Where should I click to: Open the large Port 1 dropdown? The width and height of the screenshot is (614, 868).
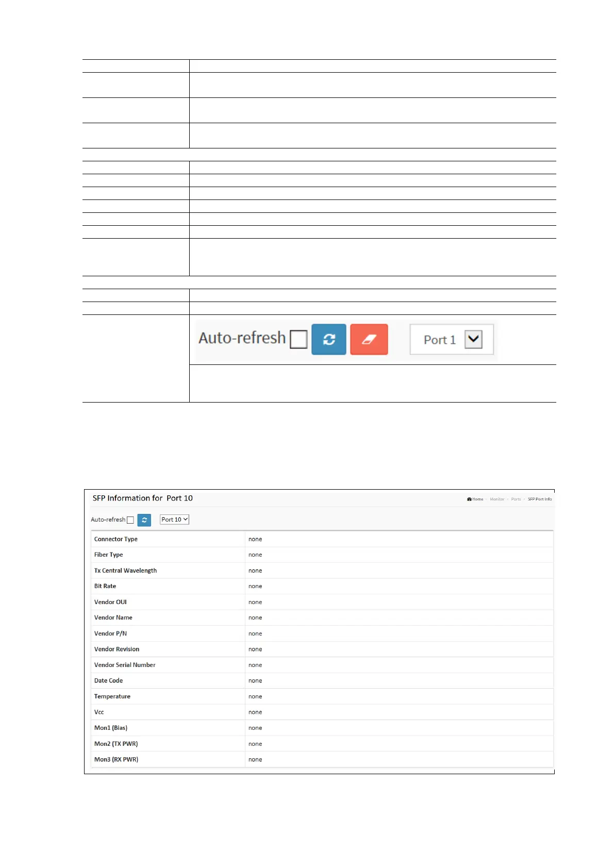tap(452, 339)
